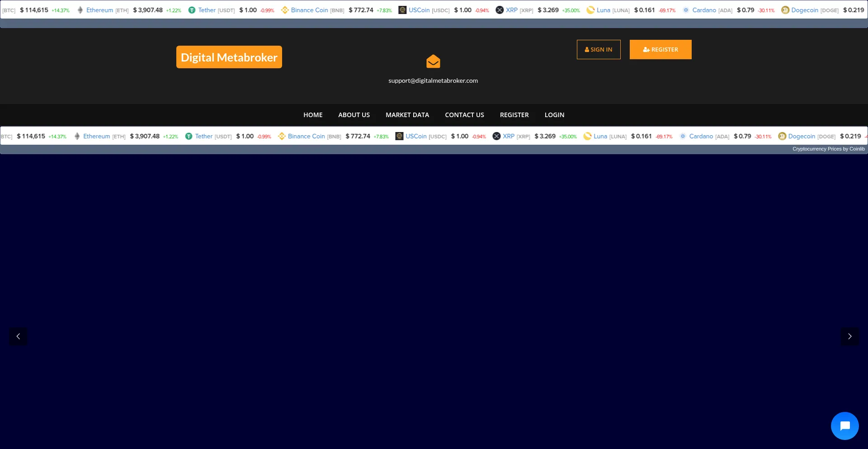The height and width of the screenshot is (449, 868).
Task: Open the support@digitalmetabroker.com email link
Action: point(433,80)
